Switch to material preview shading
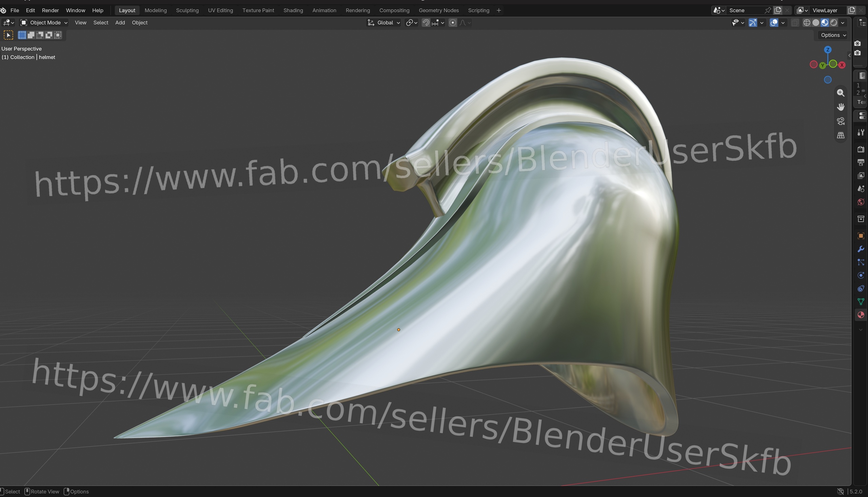Viewport: 868px width, 497px height. coord(825,22)
